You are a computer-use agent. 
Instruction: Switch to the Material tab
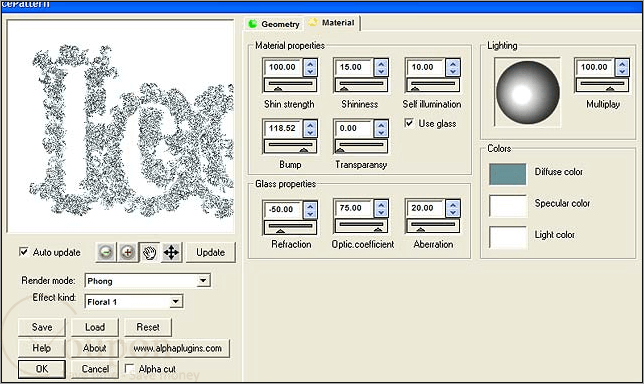click(332, 23)
